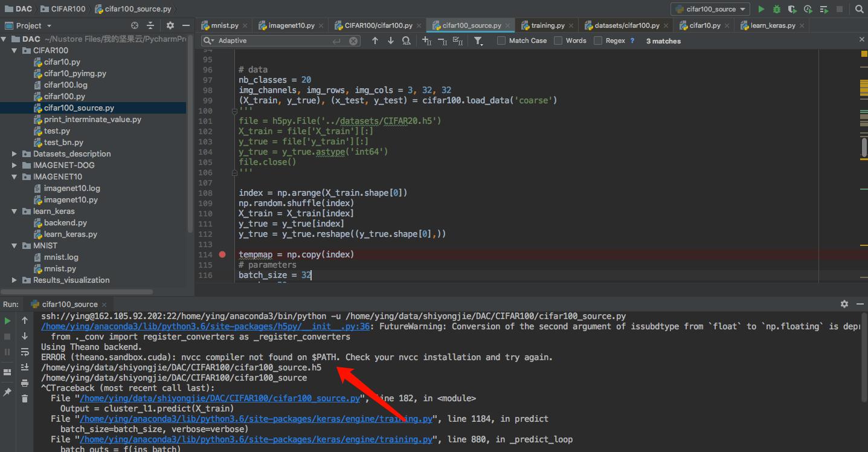
Task: Open the cifar100_source run configuration dropdown
Action: tap(710, 9)
